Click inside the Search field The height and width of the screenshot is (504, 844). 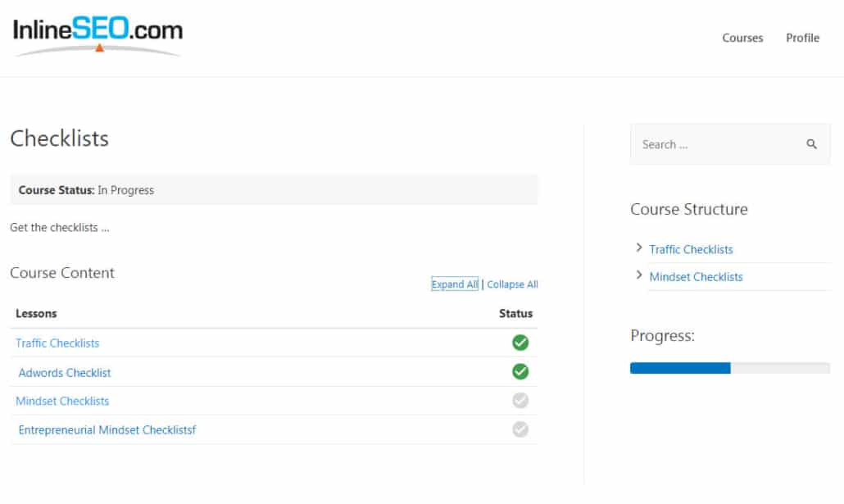click(x=713, y=143)
